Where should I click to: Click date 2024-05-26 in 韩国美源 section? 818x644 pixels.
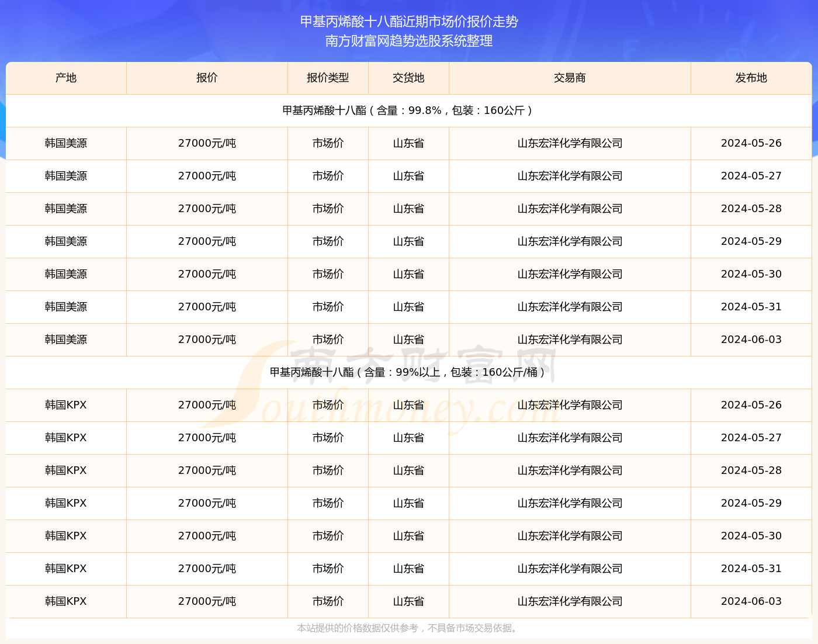pos(751,143)
